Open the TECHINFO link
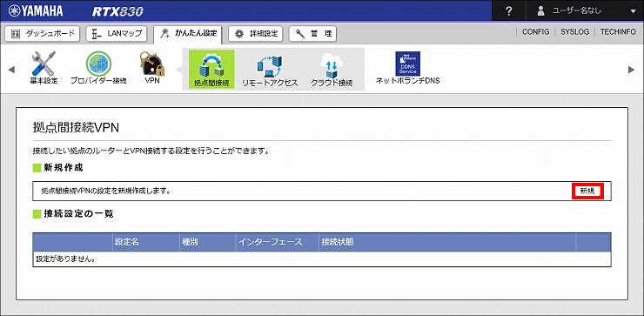644x316 pixels. (618, 32)
